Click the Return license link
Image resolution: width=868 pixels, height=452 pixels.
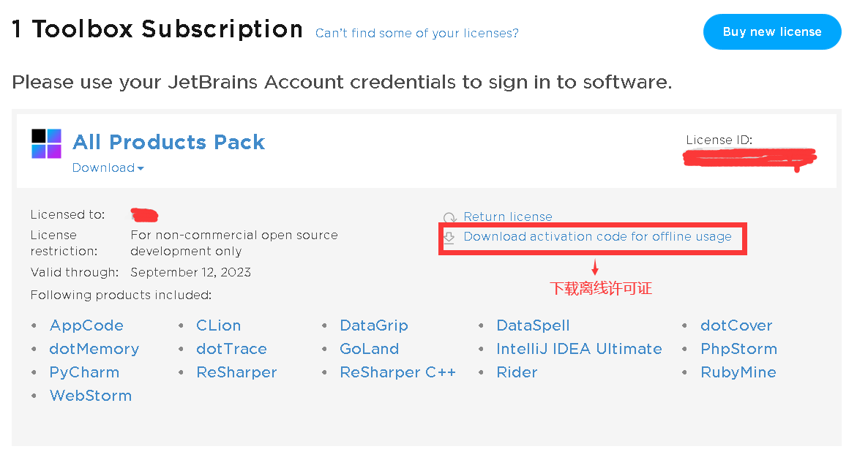click(508, 217)
